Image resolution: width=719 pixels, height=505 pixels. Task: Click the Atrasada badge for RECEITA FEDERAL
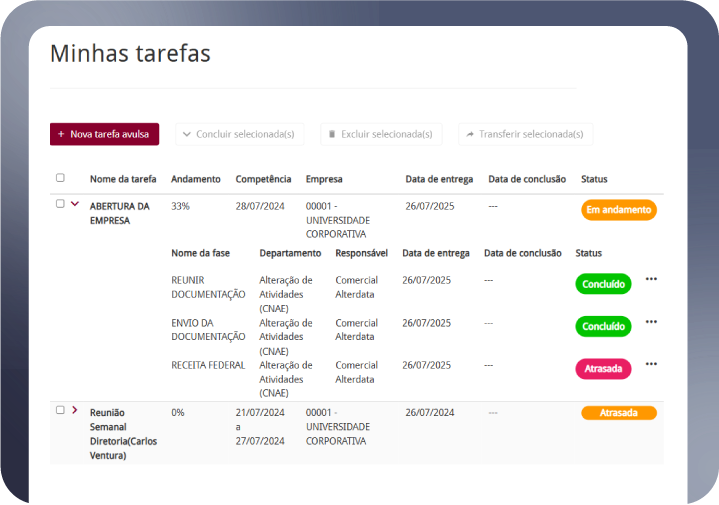[x=603, y=369]
